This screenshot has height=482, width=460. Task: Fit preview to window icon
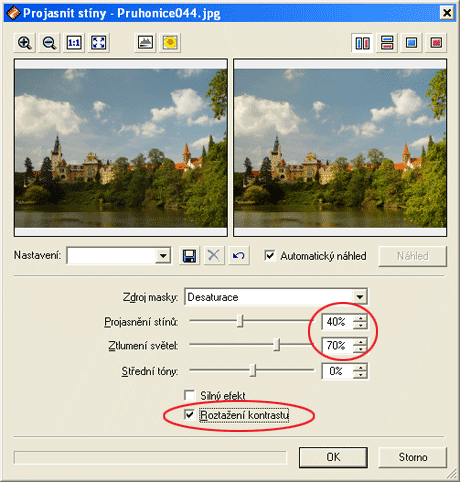point(99,43)
